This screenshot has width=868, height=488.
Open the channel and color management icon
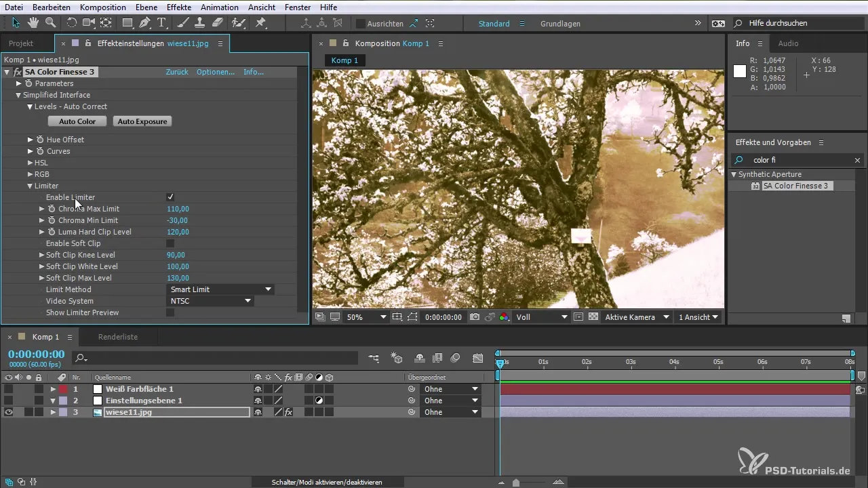(x=504, y=317)
